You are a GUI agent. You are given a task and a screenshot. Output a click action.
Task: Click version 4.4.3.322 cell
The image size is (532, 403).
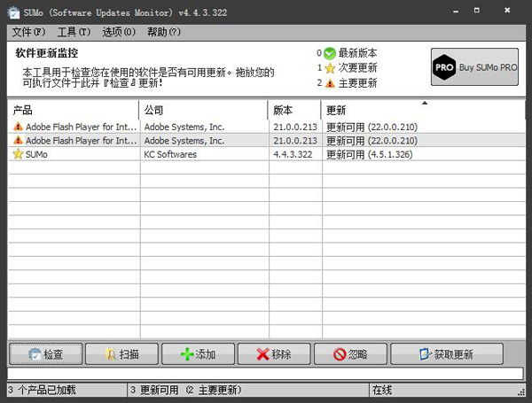293,154
